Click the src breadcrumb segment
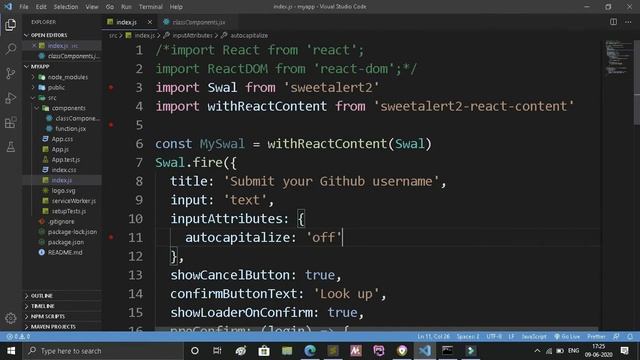The width and height of the screenshot is (640, 360). coord(113,36)
